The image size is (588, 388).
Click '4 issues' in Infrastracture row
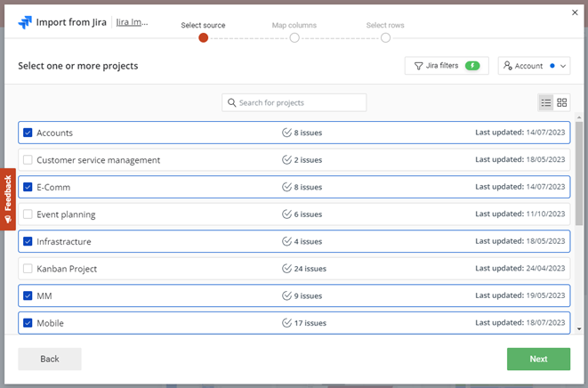(x=309, y=241)
